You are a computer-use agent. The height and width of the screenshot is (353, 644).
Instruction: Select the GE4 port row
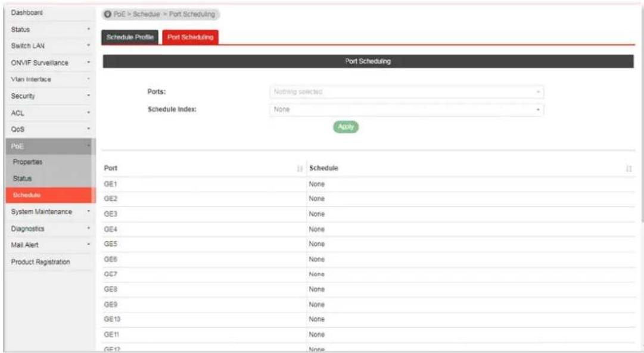[368, 229]
